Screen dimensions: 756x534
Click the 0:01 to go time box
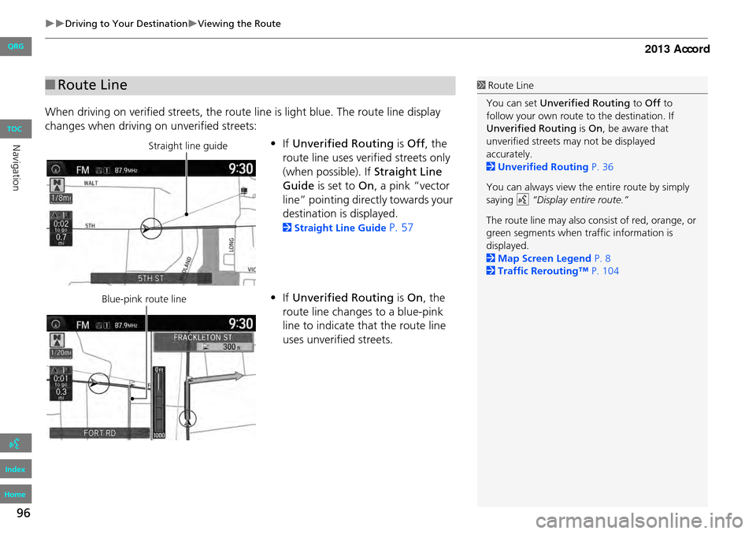tap(61, 384)
